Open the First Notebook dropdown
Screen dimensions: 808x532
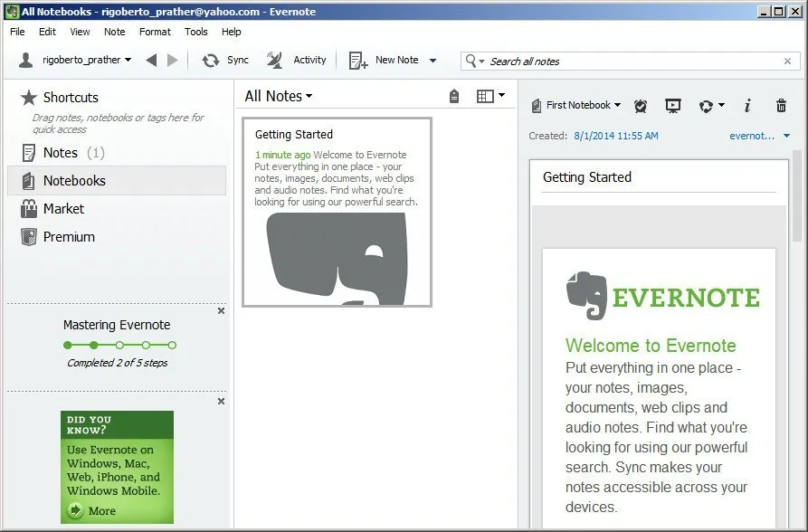point(576,105)
